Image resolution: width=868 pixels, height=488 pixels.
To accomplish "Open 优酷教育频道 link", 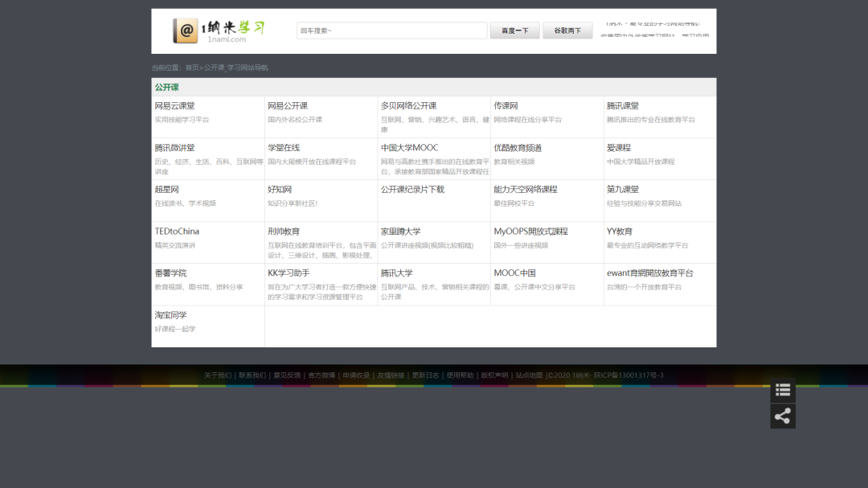I will click(x=518, y=148).
